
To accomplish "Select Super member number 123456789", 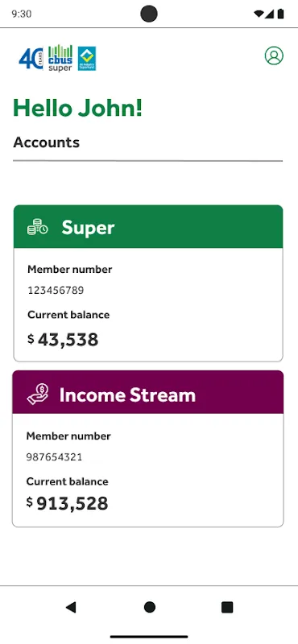I will coord(56,291).
